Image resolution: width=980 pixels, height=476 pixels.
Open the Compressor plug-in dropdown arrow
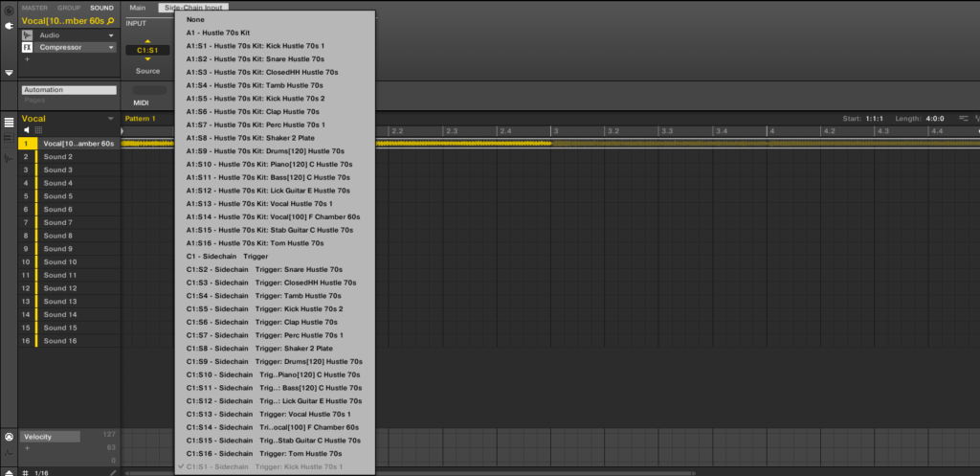[x=111, y=47]
